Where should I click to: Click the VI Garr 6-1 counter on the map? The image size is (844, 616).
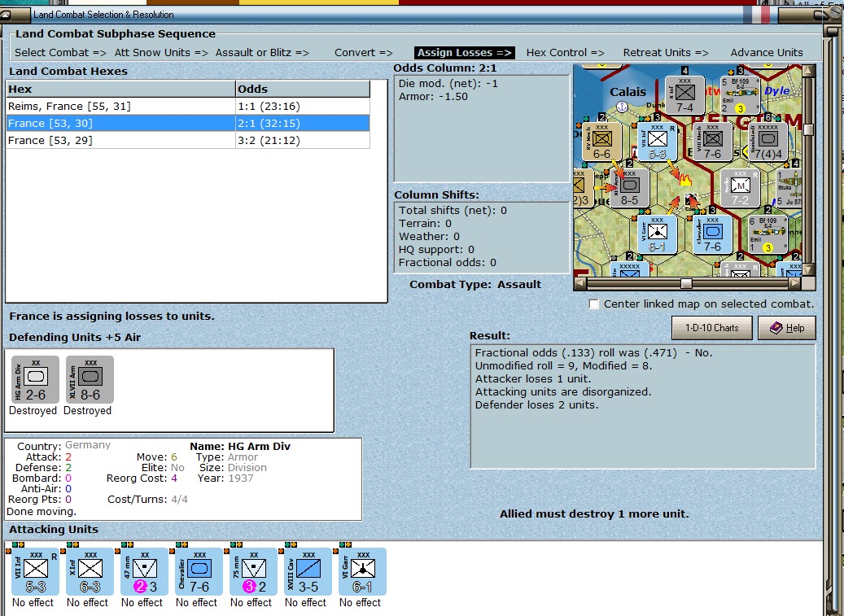click(658, 234)
